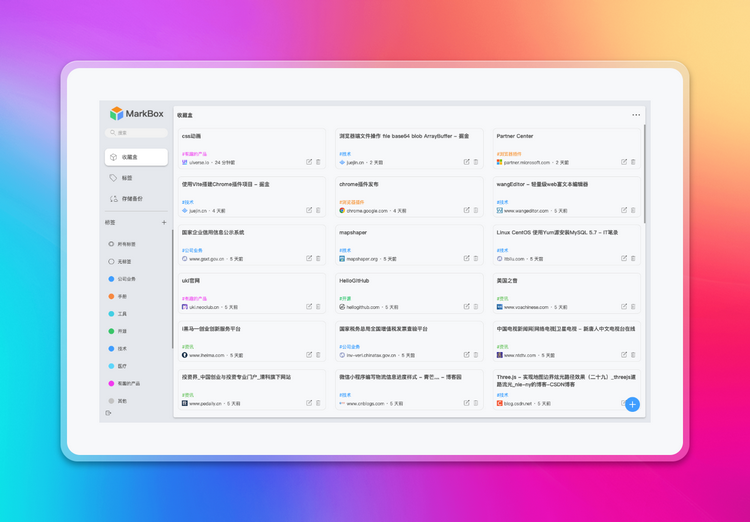Edit the Partner Center bookmark
The width and height of the screenshot is (750, 522).
click(x=624, y=162)
